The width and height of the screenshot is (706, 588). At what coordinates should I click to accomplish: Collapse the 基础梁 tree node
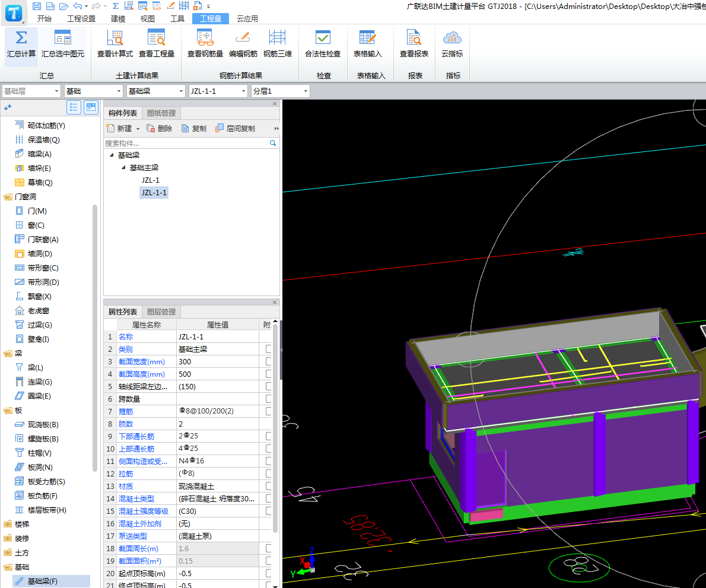point(112,155)
